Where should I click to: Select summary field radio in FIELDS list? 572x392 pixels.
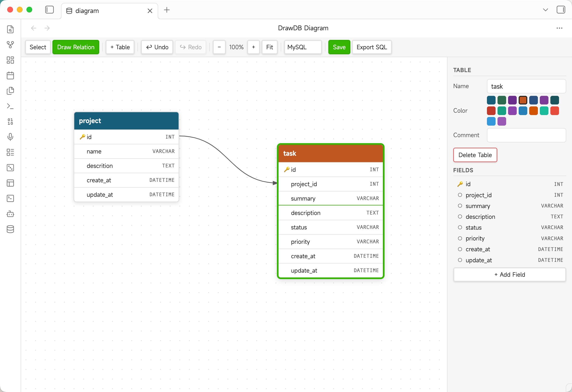click(x=460, y=206)
